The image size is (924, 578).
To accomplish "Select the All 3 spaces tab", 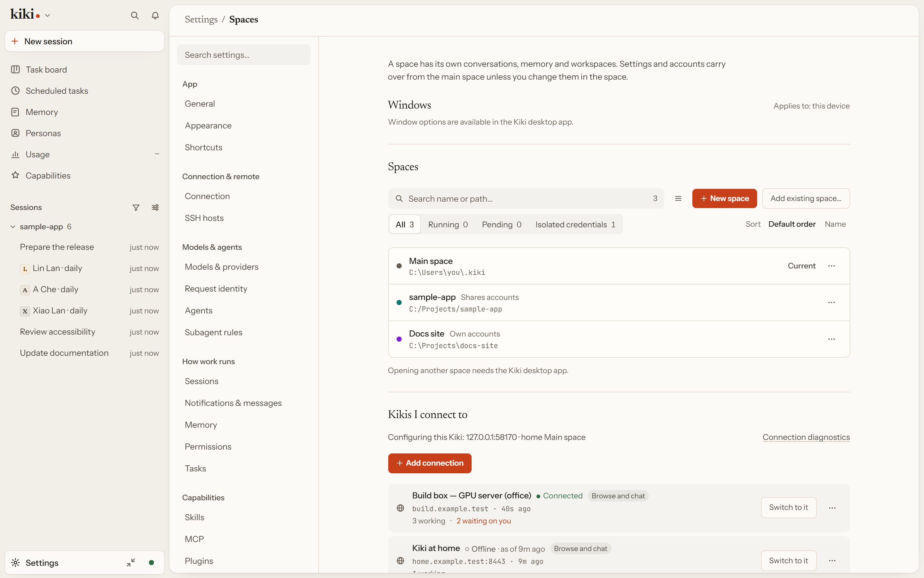I will pyautogui.click(x=405, y=224).
